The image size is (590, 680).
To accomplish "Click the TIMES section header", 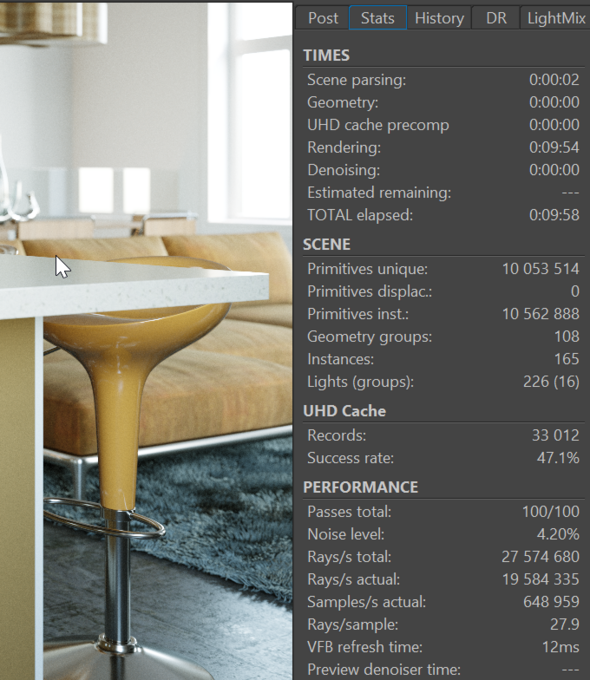I will pyautogui.click(x=326, y=56).
